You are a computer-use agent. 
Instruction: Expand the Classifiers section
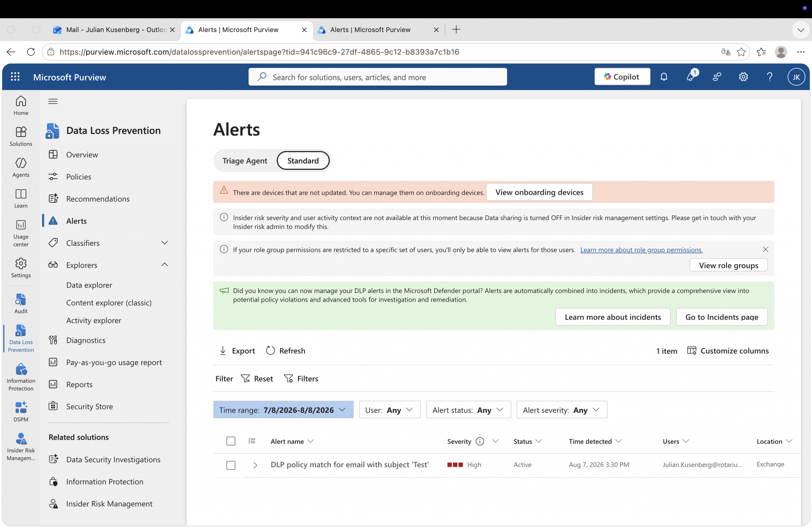click(x=164, y=243)
